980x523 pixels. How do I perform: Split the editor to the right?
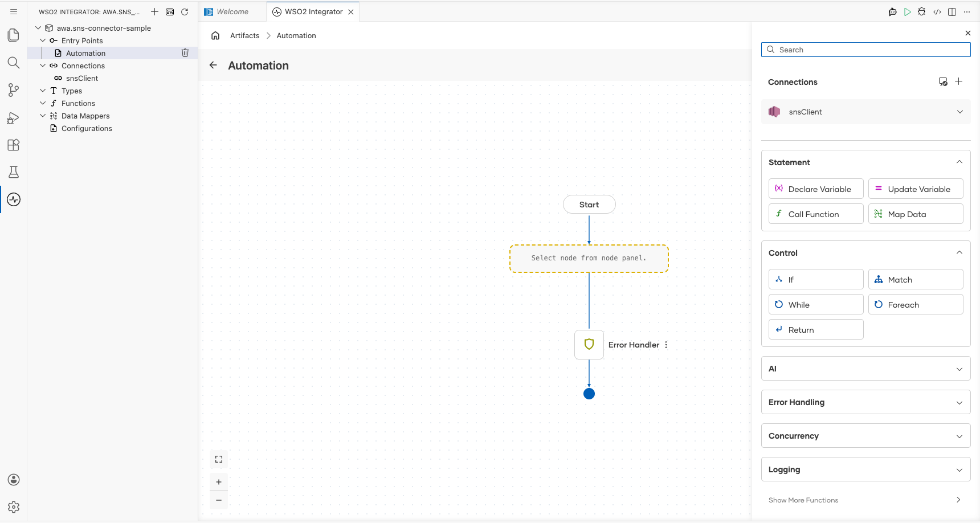(x=952, y=11)
